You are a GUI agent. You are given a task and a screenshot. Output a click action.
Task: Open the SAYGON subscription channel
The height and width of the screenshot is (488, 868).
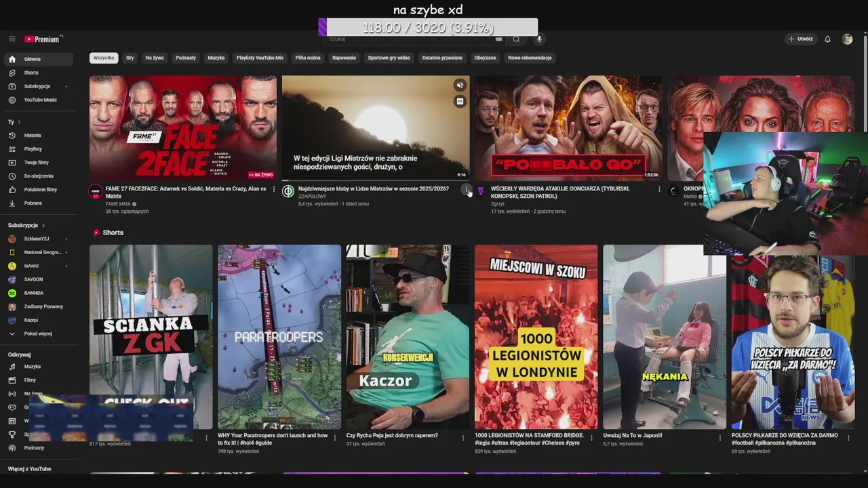coord(38,279)
